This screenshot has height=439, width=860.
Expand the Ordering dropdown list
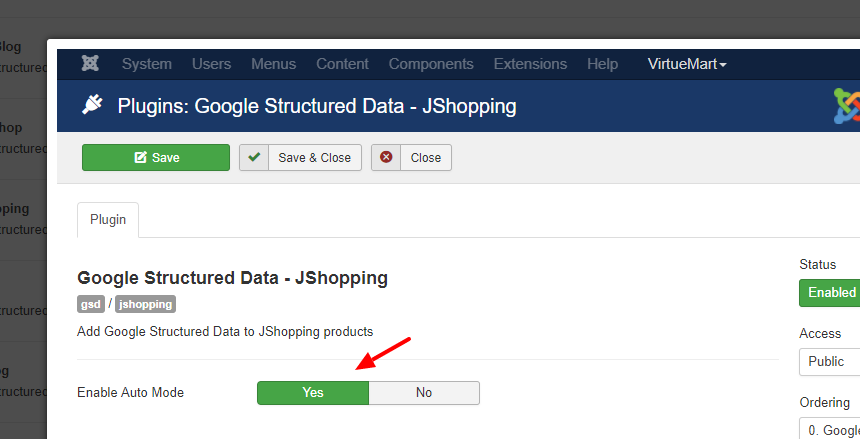[829, 429]
